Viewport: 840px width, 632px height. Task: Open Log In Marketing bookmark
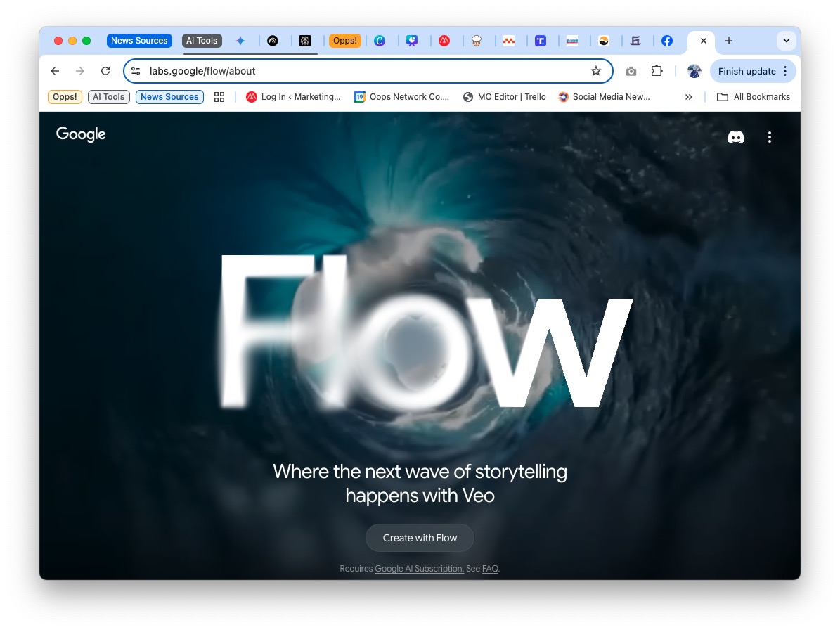pyautogui.click(x=293, y=97)
